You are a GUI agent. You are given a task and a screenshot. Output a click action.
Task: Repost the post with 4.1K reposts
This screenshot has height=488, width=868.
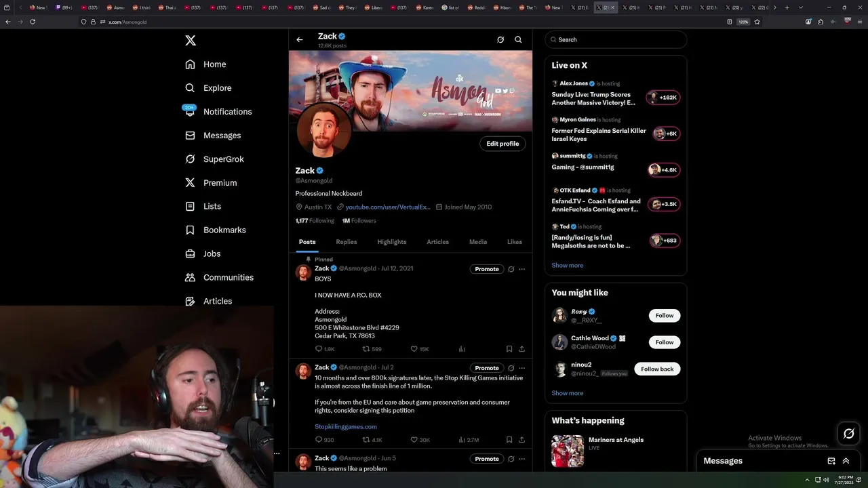pos(372,440)
